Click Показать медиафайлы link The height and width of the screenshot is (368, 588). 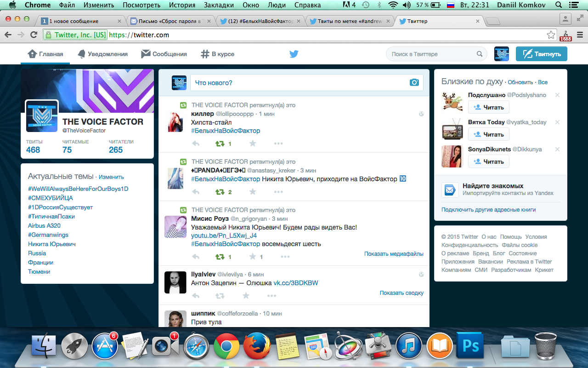point(394,254)
